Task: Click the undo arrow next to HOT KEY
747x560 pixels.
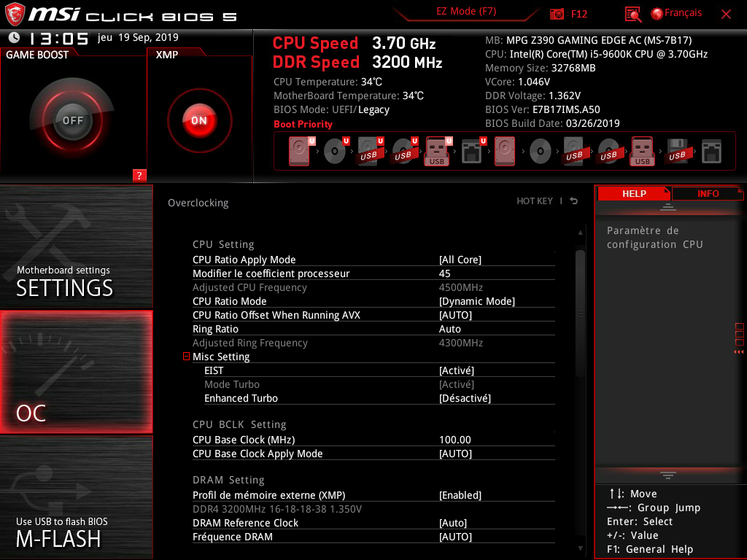Action: pos(573,201)
